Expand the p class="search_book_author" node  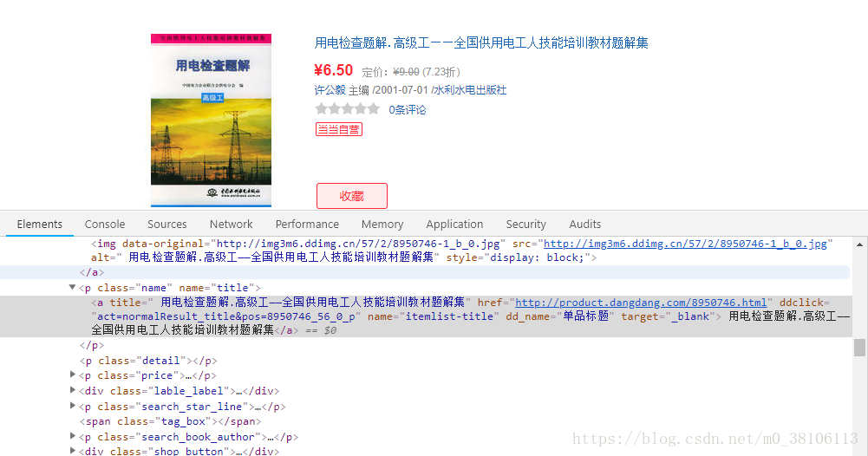(x=72, y=436)
